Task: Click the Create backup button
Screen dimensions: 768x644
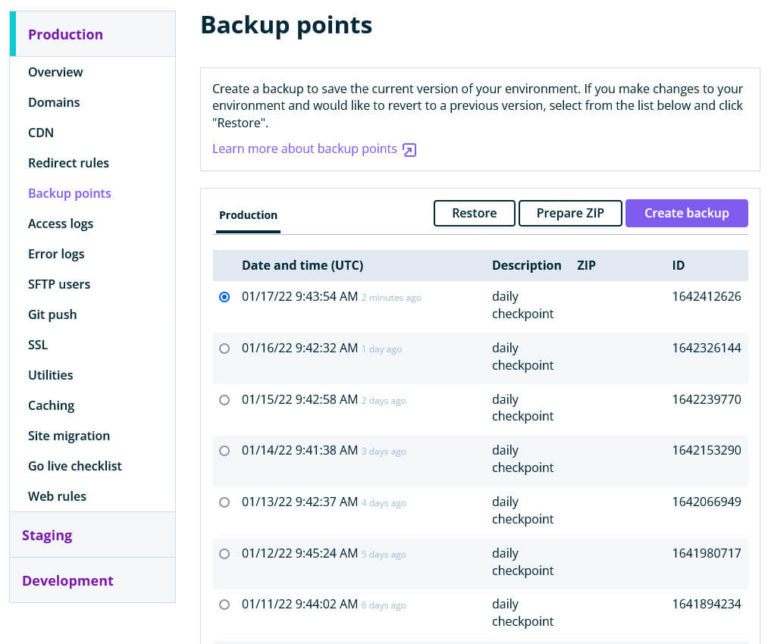Action: 686,213
